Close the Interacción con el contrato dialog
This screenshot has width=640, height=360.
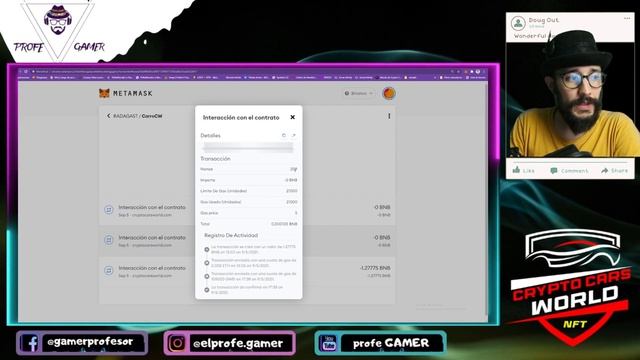[x=292, y=117]
